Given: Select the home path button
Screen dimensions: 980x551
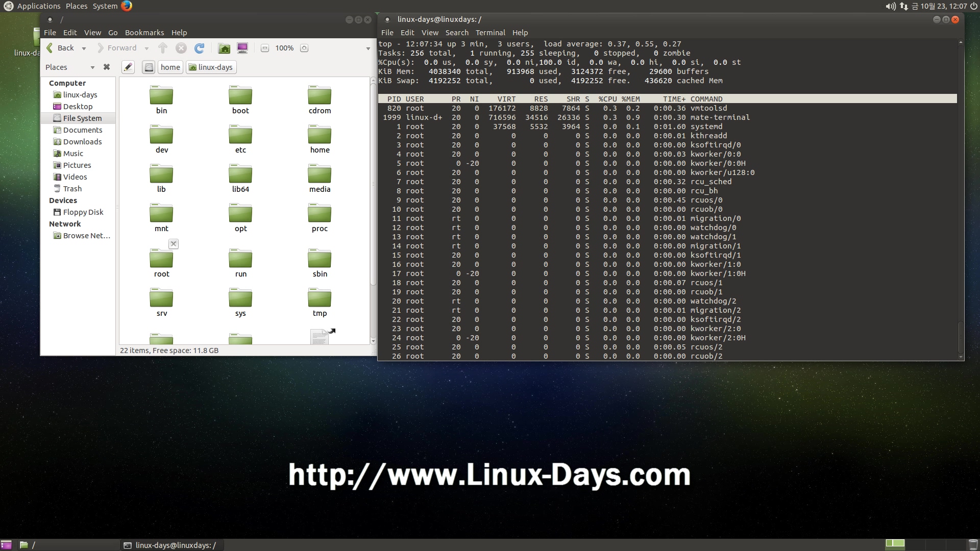Looking at the screenshot, I should [x=170, y=67].
